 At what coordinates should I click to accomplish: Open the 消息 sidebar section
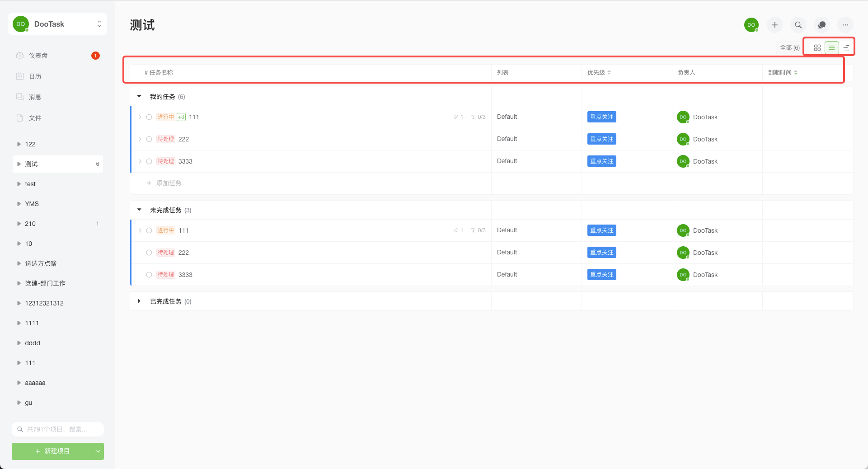pos(35,97)
